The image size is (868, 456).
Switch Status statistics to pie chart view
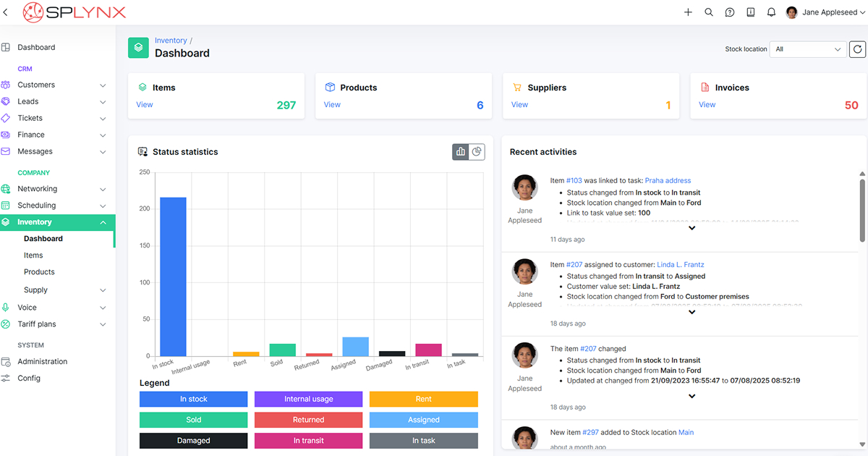coord(477,152)
